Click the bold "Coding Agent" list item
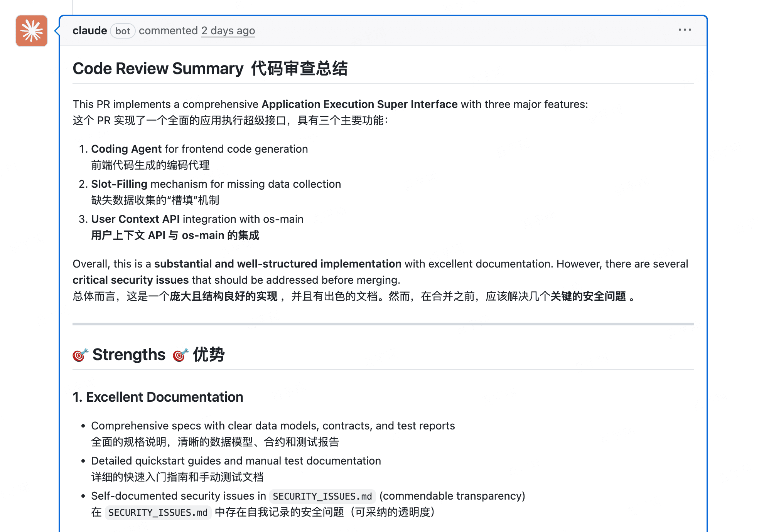 click(x=126, y=149)
